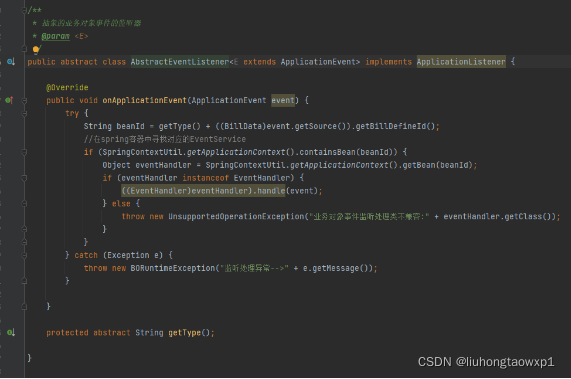Click the eventHandler Object declaration

point(163,165)
